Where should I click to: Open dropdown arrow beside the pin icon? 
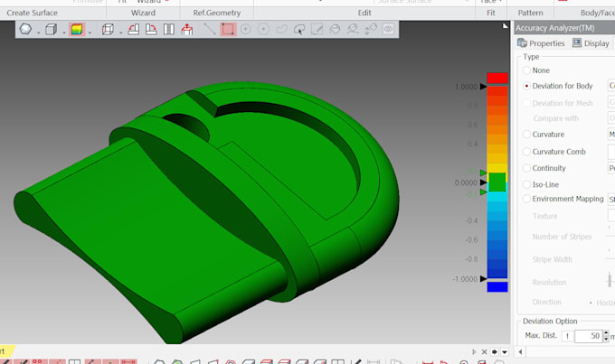pyautogui.click(x=505, y=352)
